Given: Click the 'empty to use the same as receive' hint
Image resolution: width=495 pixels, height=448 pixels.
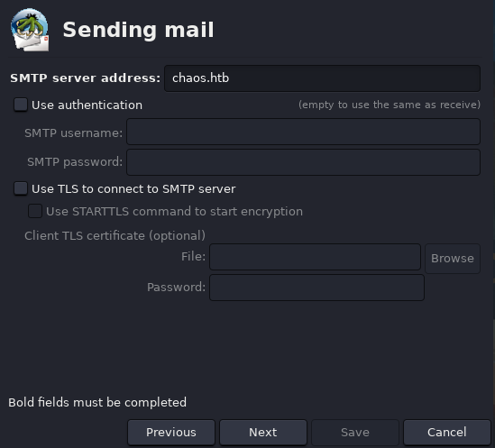Looking at the screenshot, I should coord(390,105).
